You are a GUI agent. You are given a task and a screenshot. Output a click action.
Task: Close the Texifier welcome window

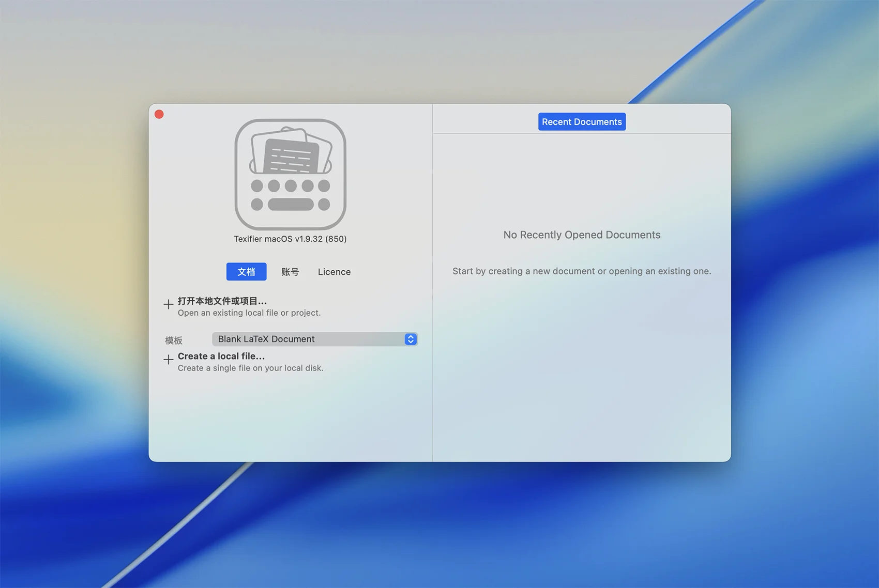(159, 114)
